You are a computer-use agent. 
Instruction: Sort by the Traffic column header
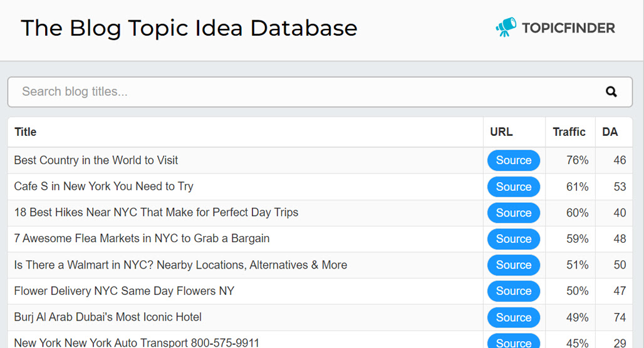point(569,131)
